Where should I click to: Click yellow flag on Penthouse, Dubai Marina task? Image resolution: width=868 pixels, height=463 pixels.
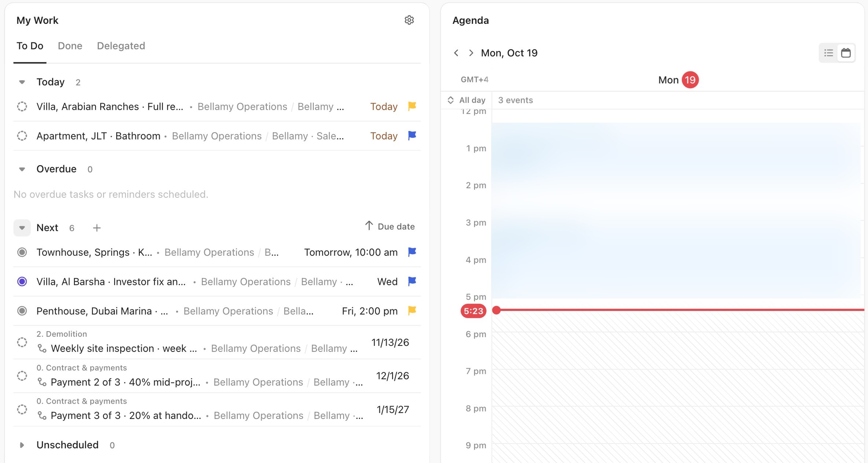pos(412,311)
